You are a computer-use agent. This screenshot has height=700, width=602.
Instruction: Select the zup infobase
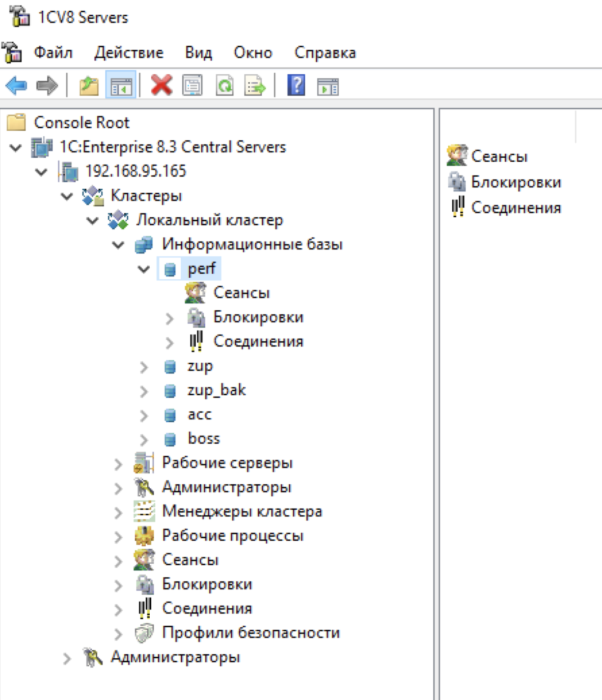tap(200, 366)
